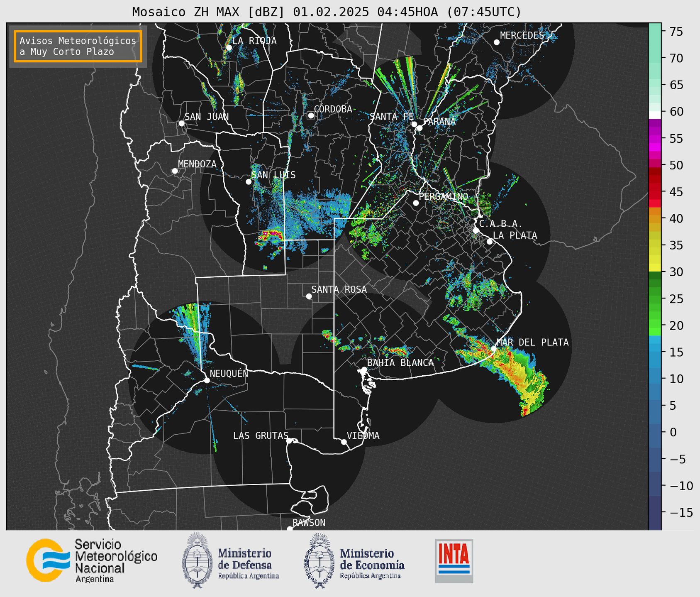The width and height of the screenshot is (700, 597).
Task: Click the Avisos Meteorológicos a Muy Corto Plazo box
Action: tap(78, 46)
